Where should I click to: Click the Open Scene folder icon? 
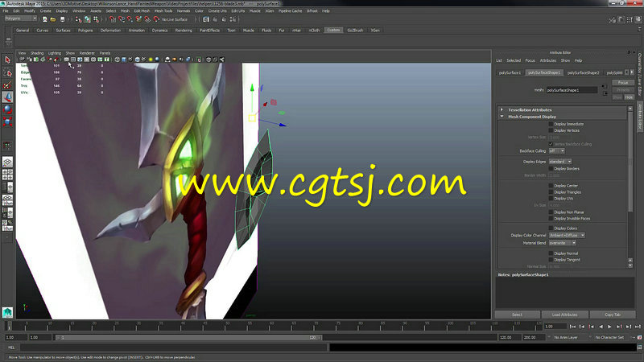53,19
